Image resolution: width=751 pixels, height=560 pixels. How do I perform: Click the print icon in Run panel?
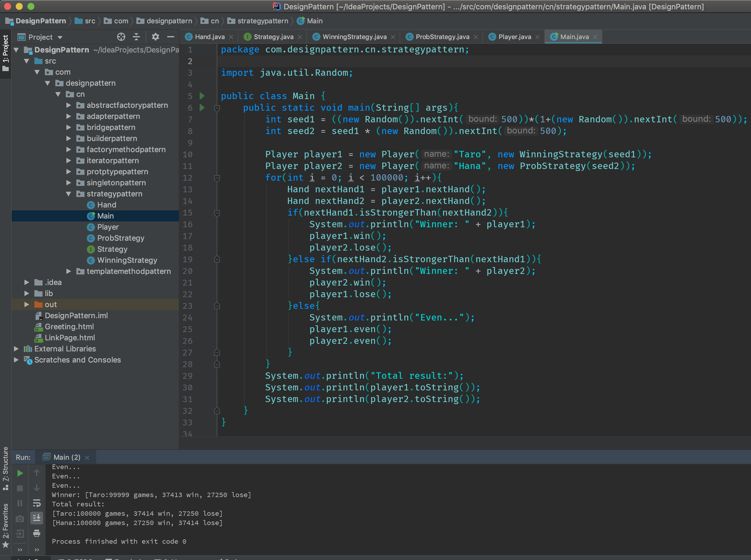(37, 533)
